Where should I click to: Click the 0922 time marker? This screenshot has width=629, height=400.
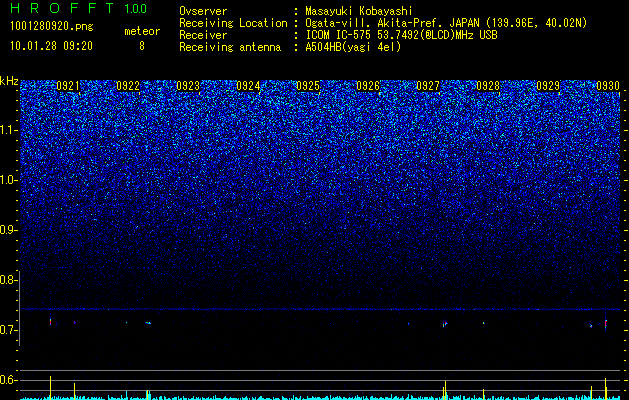pos(128,86)
